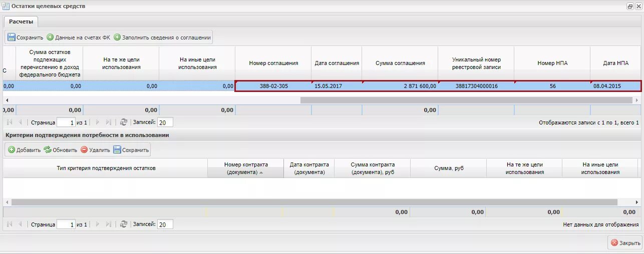Sort by Сумма соглашения column header
644x254 pixels.
point(400,63)
